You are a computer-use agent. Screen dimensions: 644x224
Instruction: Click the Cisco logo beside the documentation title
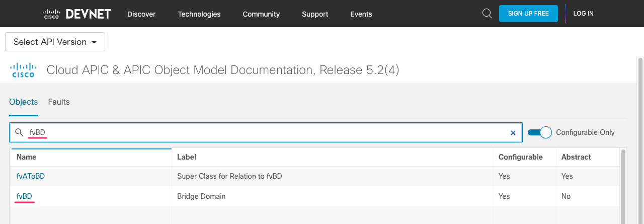pos(23,70)
